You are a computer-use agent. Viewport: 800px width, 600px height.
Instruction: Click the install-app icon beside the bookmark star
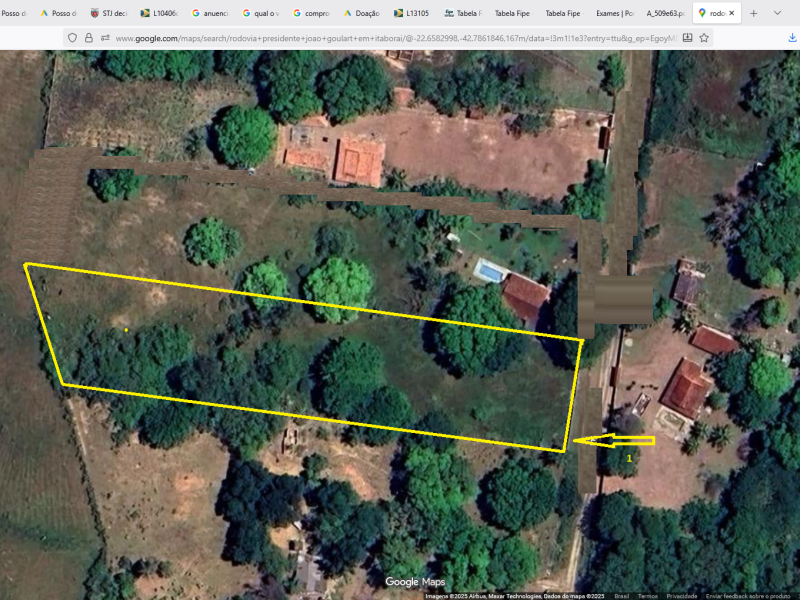click(x=687, y=38)
